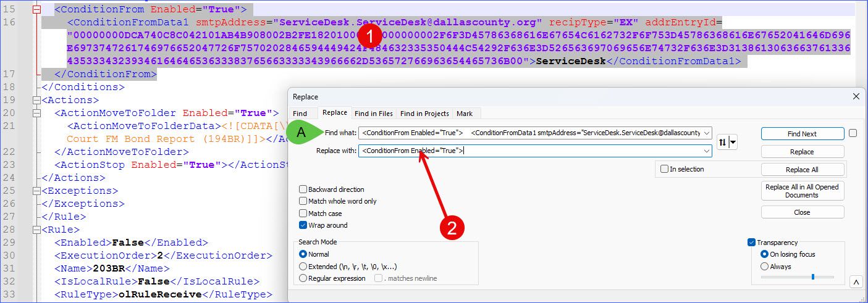Screen dimensions: 868x303
Task: Adjust the Transparency slider handle
Action: (812, 276)
